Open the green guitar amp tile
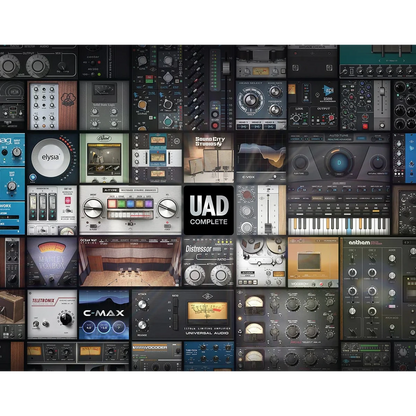The height and width of the screenshot is (416, 416). click(104, 158)
